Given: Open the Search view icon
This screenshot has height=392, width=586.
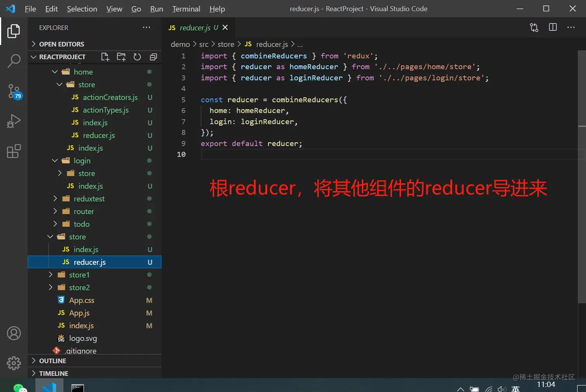Looking at the screenshot, I should coord(14,61).
